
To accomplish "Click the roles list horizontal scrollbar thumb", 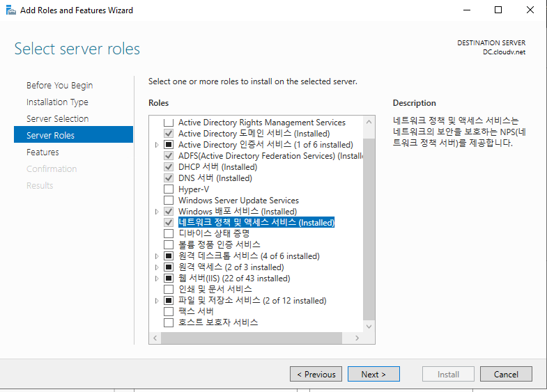I will pyautogui.click(x=251, y=338).
